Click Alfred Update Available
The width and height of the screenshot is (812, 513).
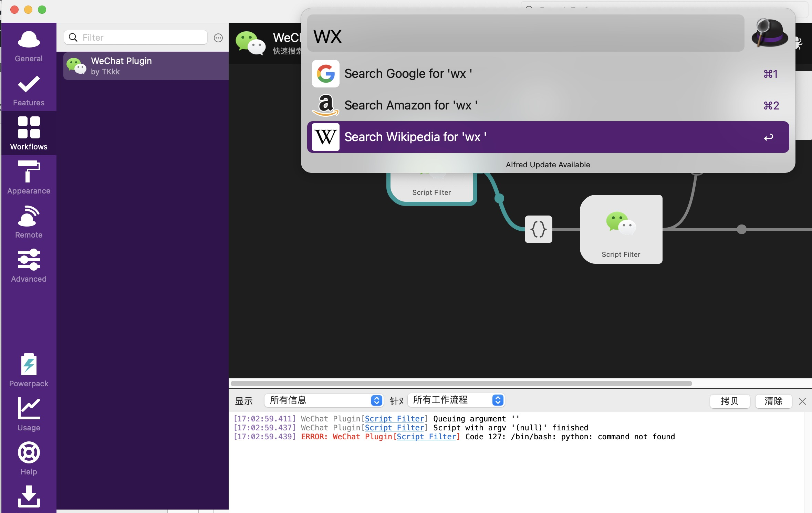[x=548, y=164]
